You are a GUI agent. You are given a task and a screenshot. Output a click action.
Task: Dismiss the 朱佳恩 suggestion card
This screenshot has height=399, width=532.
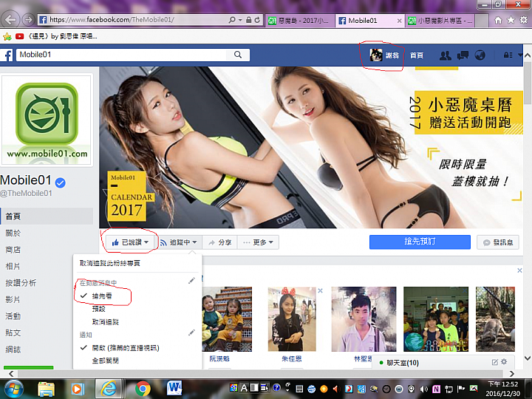(320, 291)
